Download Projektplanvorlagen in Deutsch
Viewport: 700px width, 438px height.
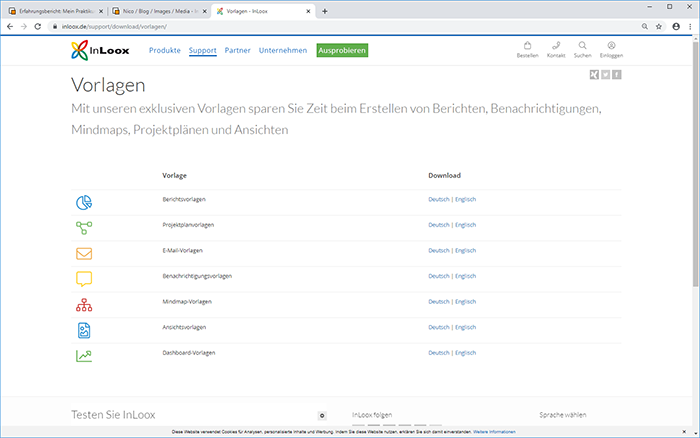(x=439, y=225)
